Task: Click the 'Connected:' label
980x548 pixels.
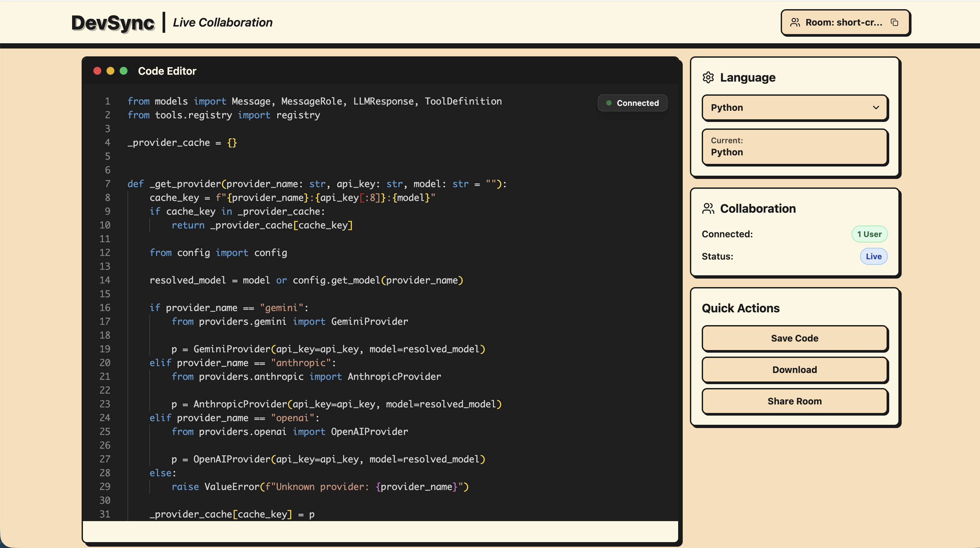Action: pyautogui.click(x=727, y=234)
